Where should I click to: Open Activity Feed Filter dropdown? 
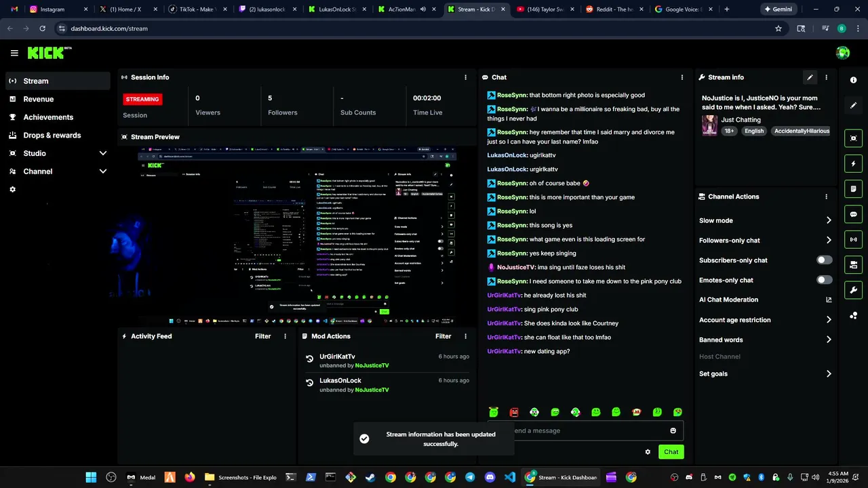(x=262, y=336)
